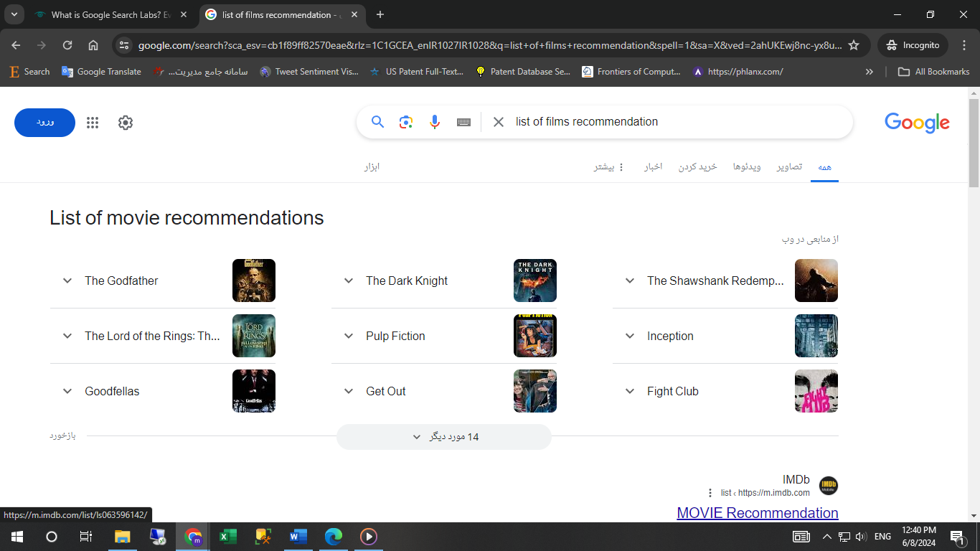Click the بازخورد feedback link
Screen dimensions: 980x551
62,435
